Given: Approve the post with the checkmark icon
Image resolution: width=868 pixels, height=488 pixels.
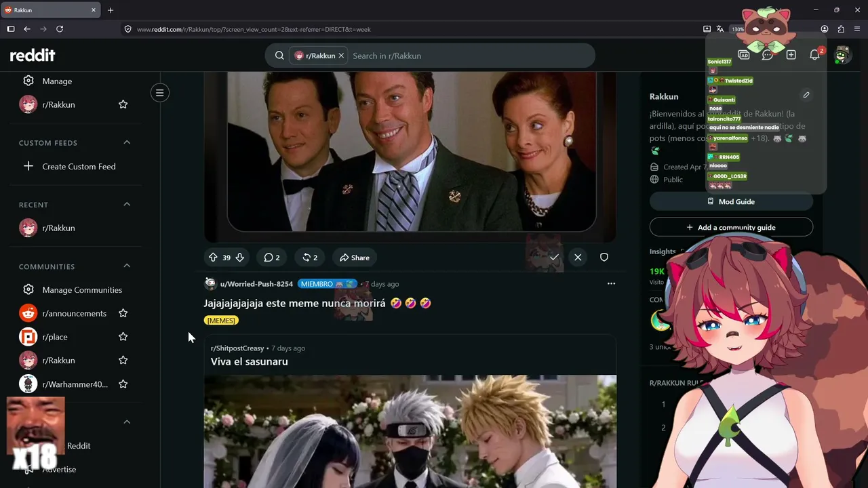Looking at the screenshot, I should (x=554, y=258).
